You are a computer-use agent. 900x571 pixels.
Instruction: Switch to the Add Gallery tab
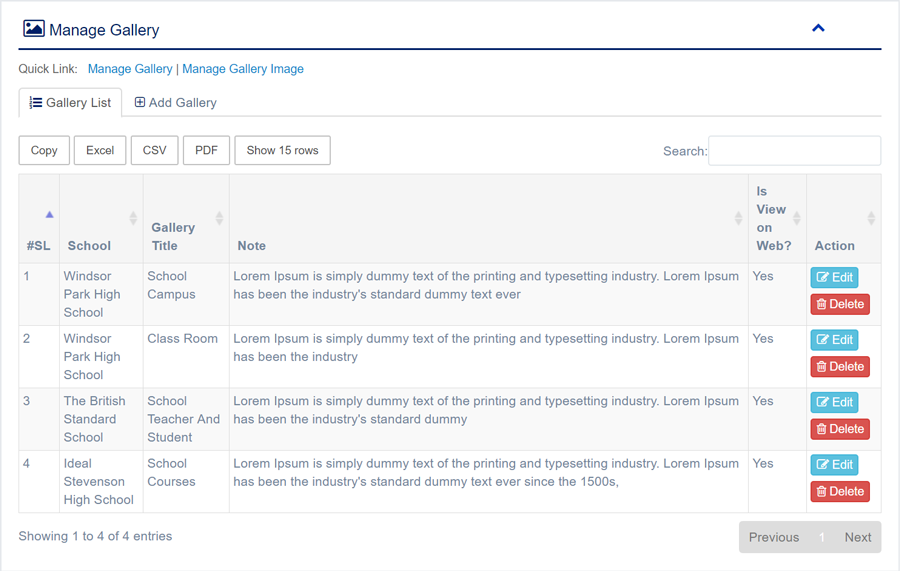176,102
